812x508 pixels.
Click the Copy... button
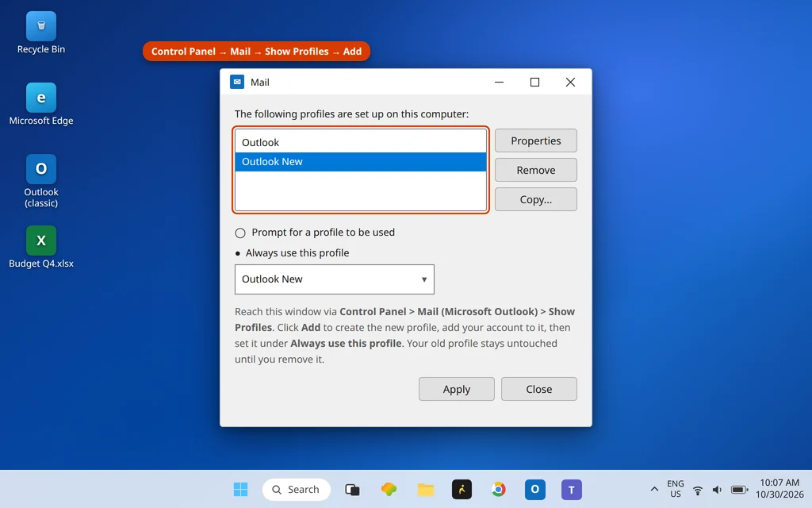point(536,199)
